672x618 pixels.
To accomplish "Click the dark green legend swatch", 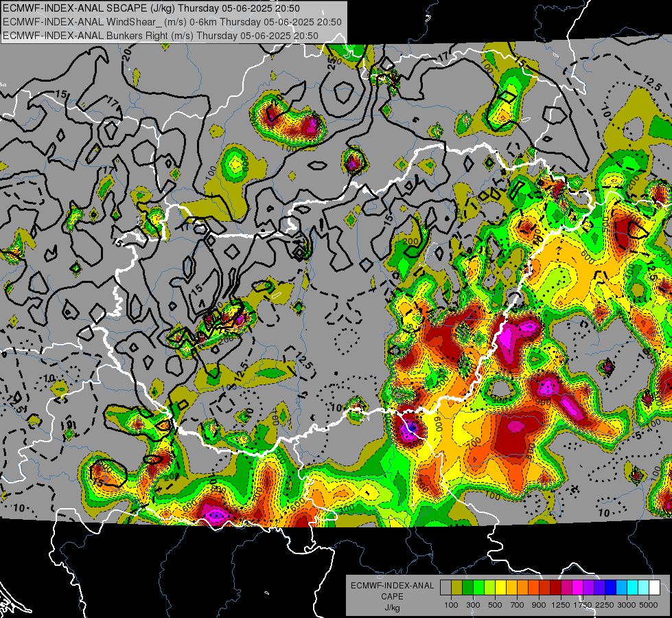I will 467,588.
